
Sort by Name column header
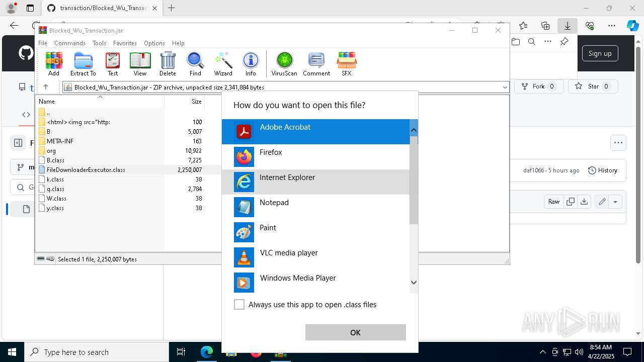point(100,101)
